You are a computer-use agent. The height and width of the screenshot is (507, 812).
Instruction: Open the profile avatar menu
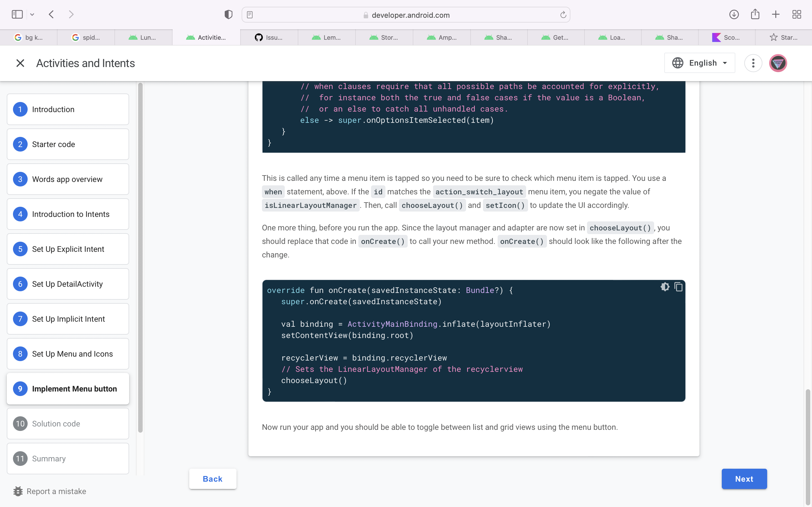pos(778,63)
